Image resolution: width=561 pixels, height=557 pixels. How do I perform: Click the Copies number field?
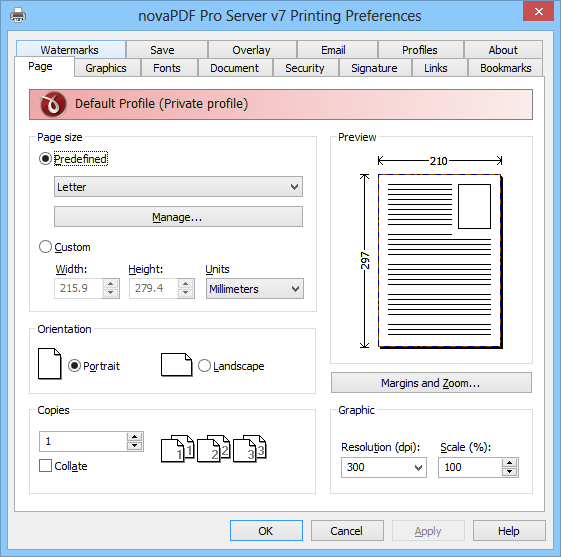(83, 441)
